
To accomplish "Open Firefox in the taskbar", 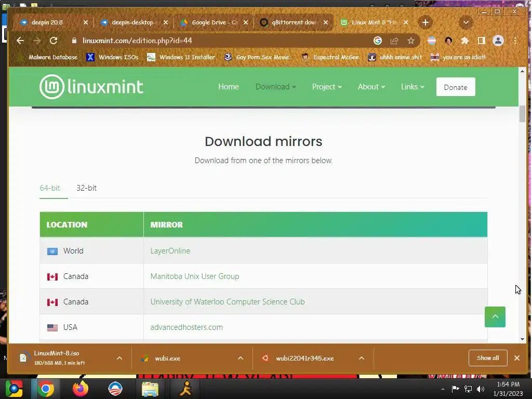I will coord(81,389).
